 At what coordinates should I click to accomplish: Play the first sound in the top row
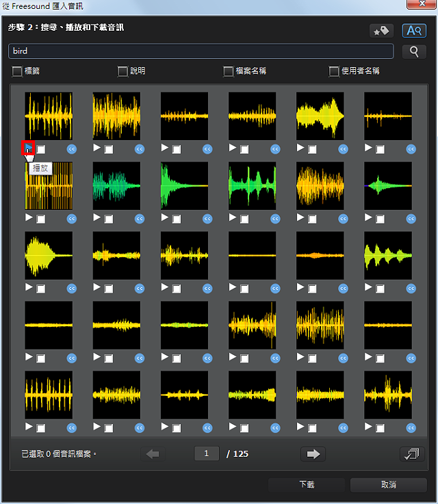[29, 148]
